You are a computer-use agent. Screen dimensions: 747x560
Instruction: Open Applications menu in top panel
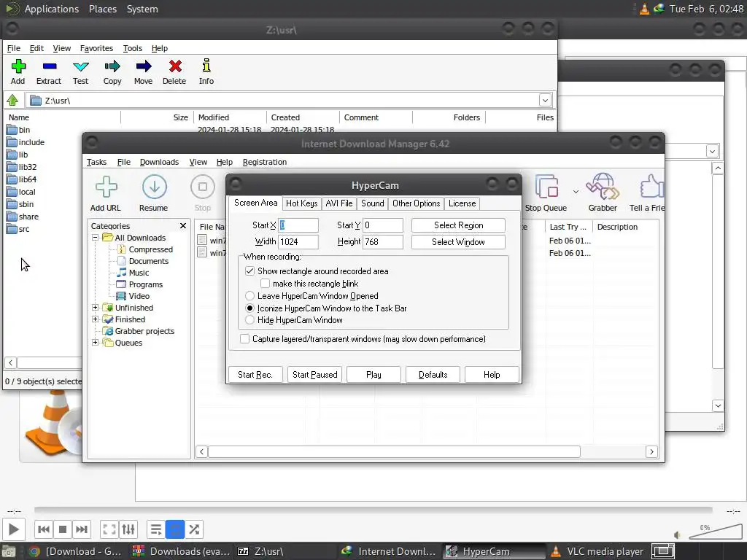52,9
